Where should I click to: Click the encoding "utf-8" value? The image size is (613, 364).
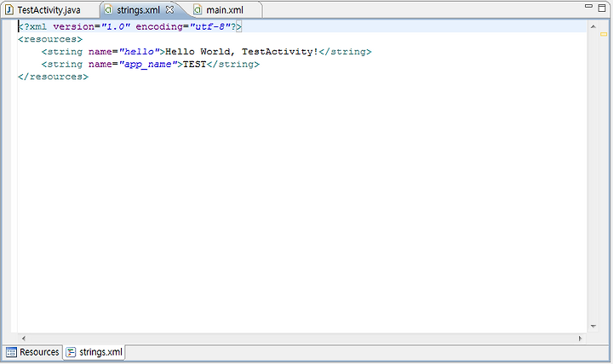point(210,26)
